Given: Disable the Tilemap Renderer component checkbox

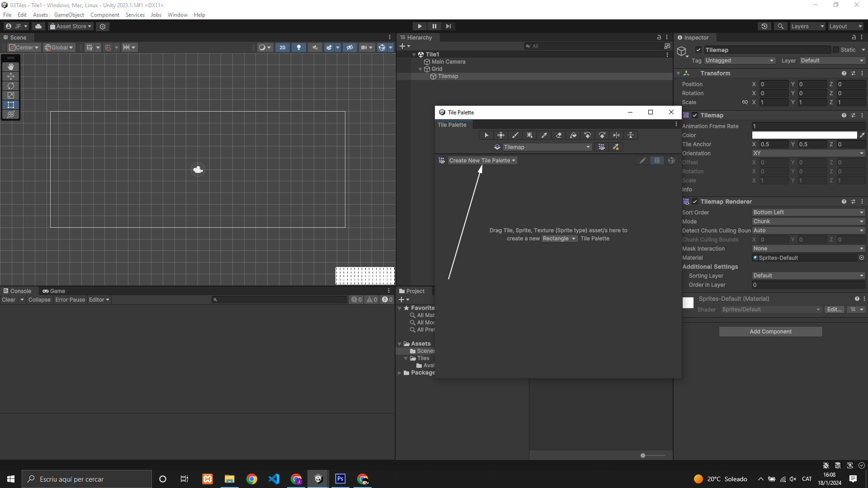Looking at the screenshot, I should click(695, 202).
